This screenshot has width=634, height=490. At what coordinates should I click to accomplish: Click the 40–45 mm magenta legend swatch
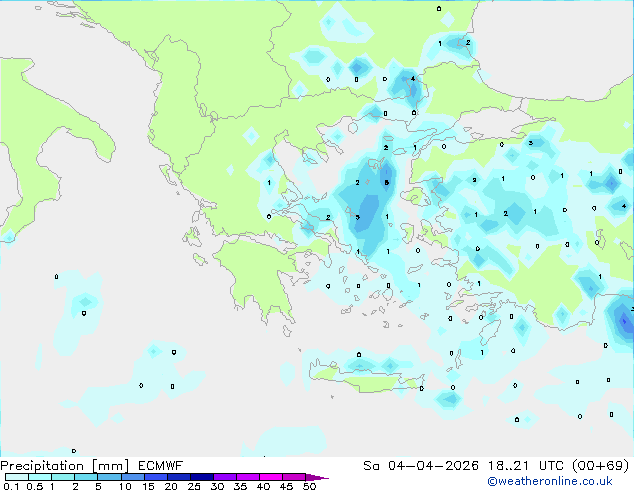click(271, 477)
